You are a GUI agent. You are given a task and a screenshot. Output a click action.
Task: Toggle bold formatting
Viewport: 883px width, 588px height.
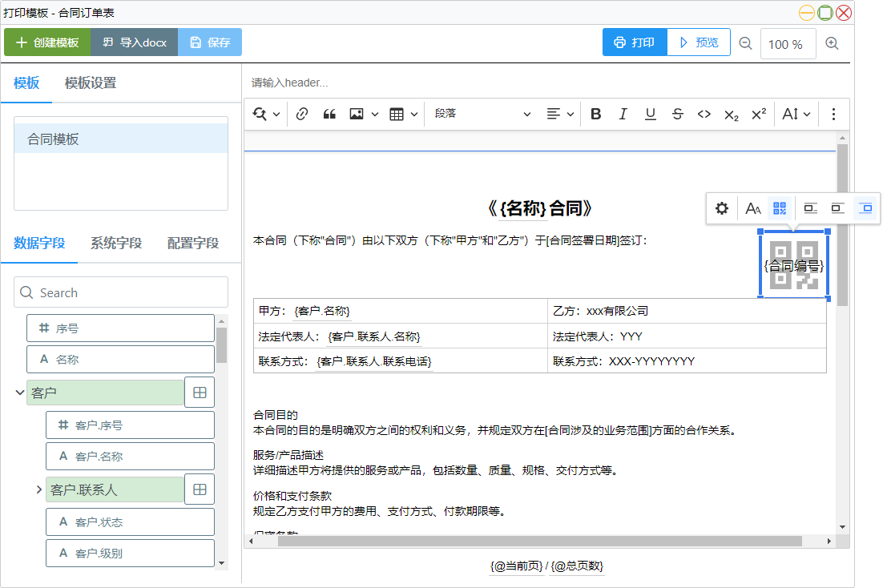pyautogui.click(x=595, y=114)
